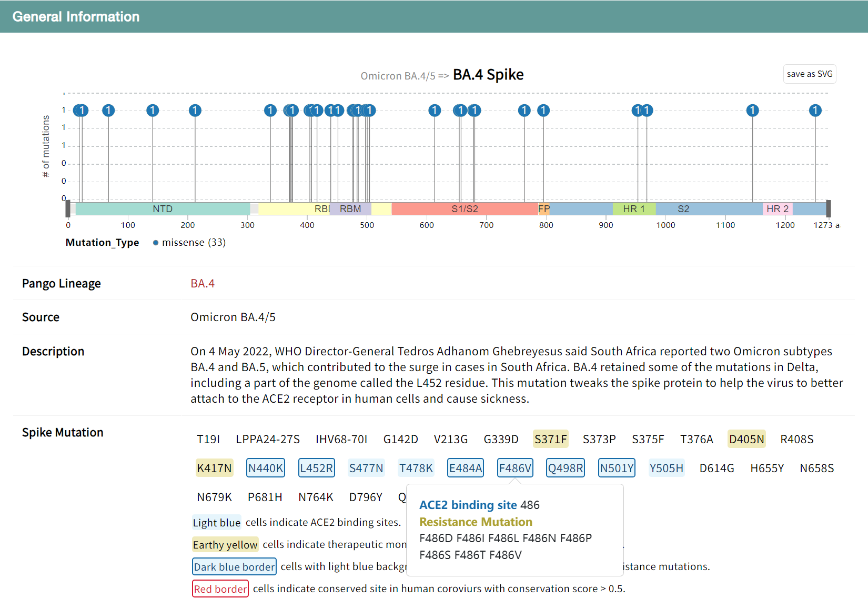Click the lollipop marker above the FP domain
Viewport: 868px width, 598px height.
click(543, 111)
